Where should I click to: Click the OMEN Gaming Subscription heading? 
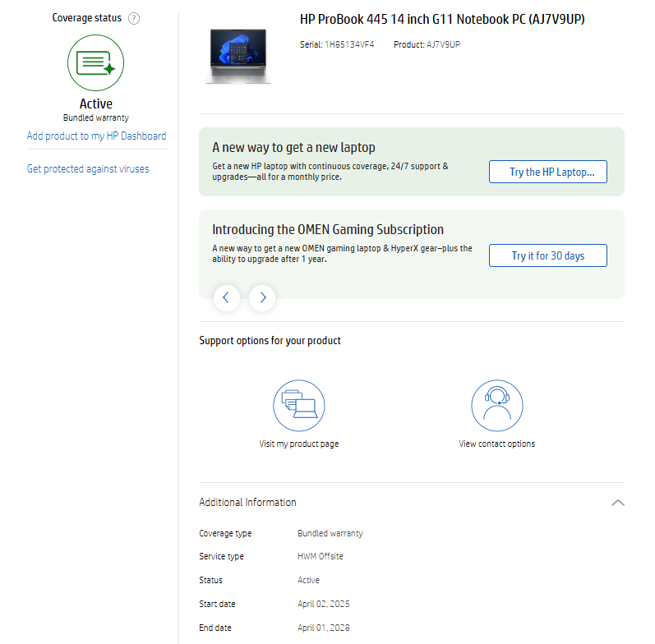click(328, 230)
